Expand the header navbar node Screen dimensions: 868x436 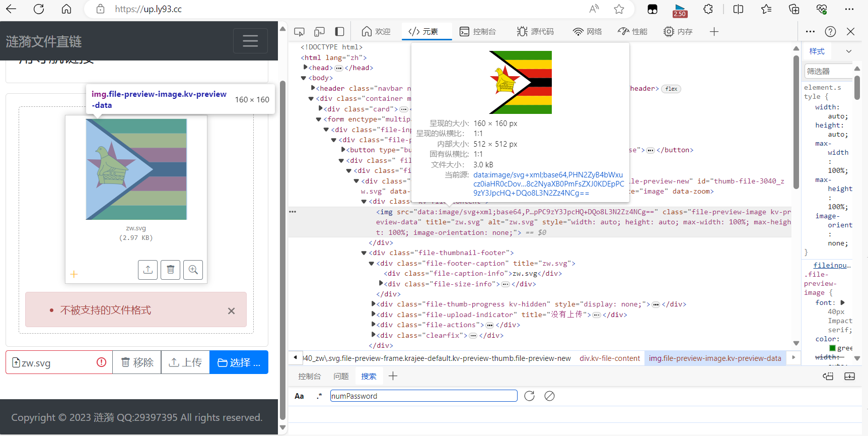313,88
